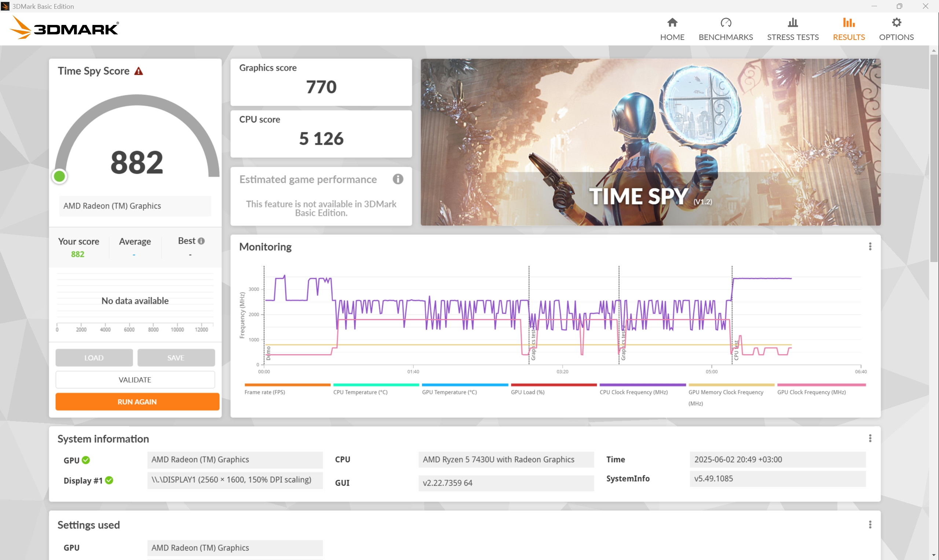
Task: Click the Validate button
Action: pyautogui.click(x=135, y=380)
